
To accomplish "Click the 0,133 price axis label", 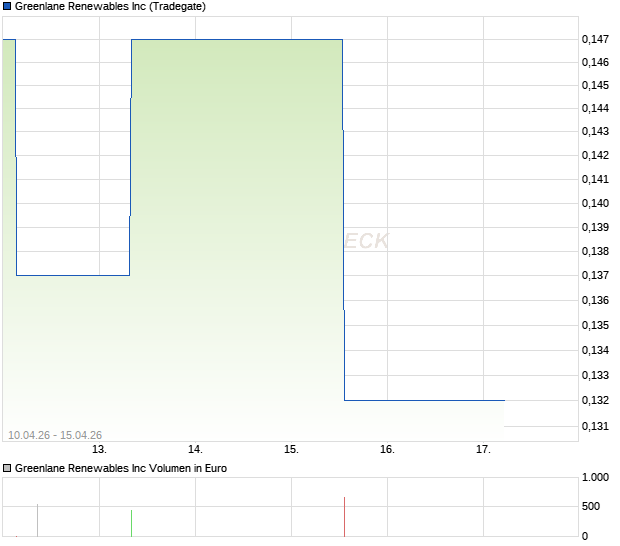I will [595, 375].
